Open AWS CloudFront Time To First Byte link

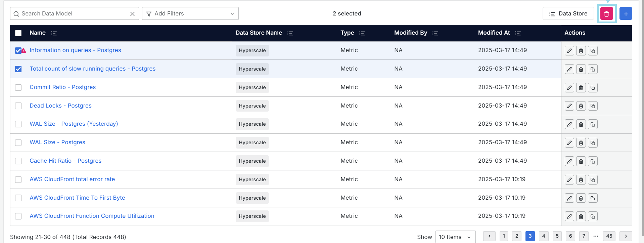pyautogui.click(x=77, y=198)
